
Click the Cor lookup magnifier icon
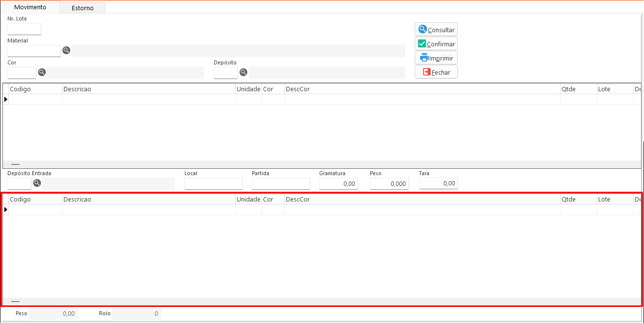pos(42,72)
